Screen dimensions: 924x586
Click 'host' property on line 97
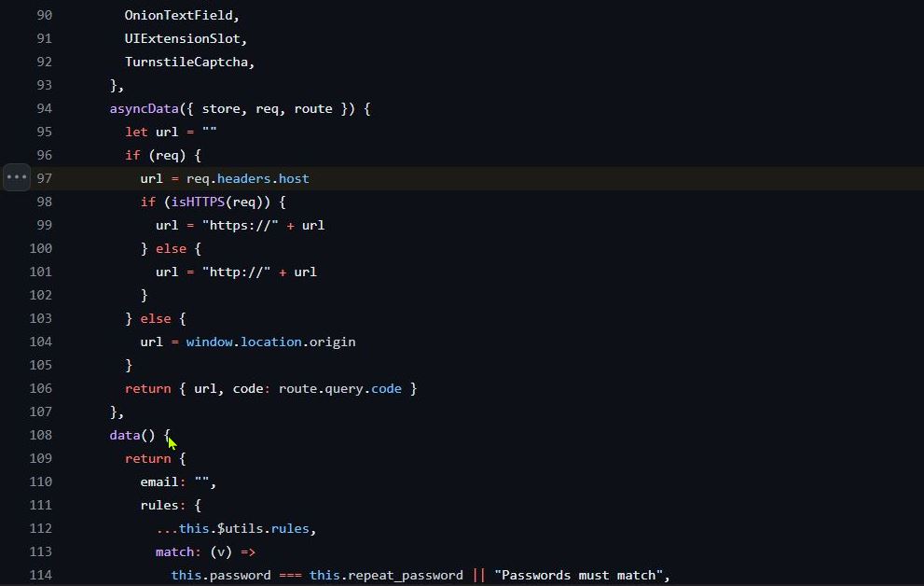pos(294,178)
